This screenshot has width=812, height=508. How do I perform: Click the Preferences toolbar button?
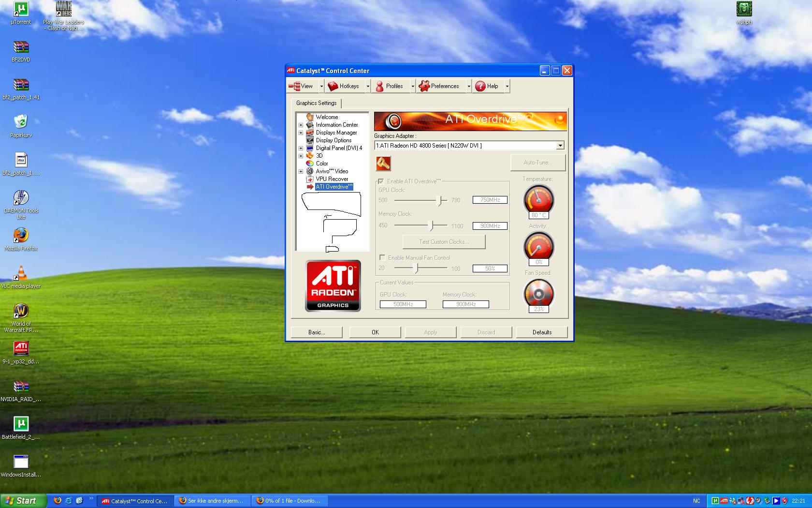tap(440, 86)
